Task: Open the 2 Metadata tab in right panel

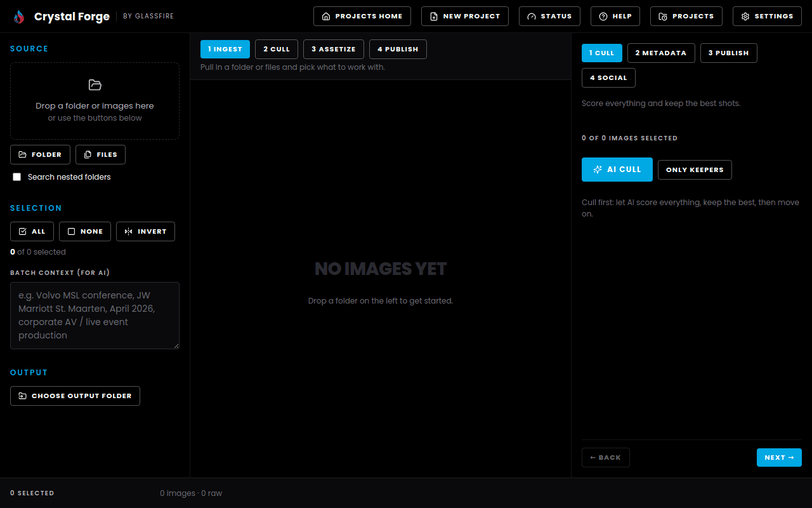Action: coord(661,53)
